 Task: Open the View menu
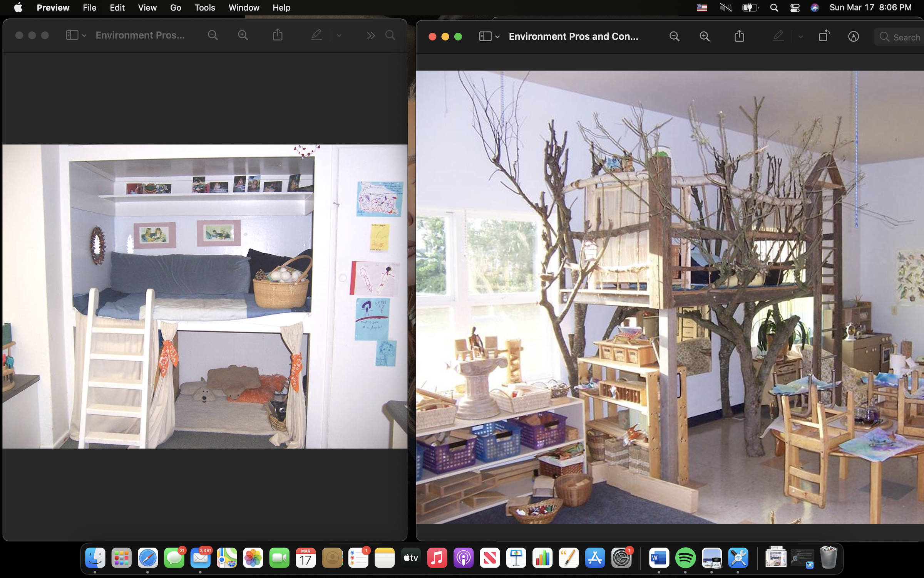(x=147, y=8)
